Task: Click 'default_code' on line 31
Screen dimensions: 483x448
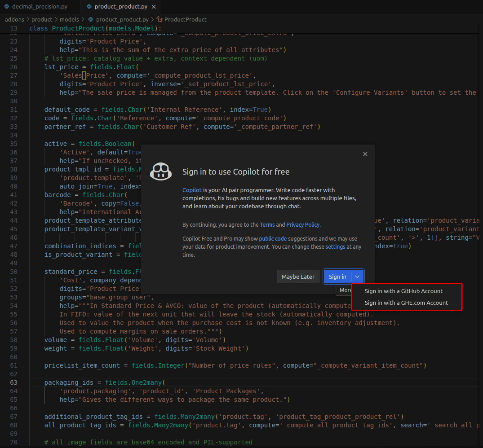Action: [x=67, y=110]
